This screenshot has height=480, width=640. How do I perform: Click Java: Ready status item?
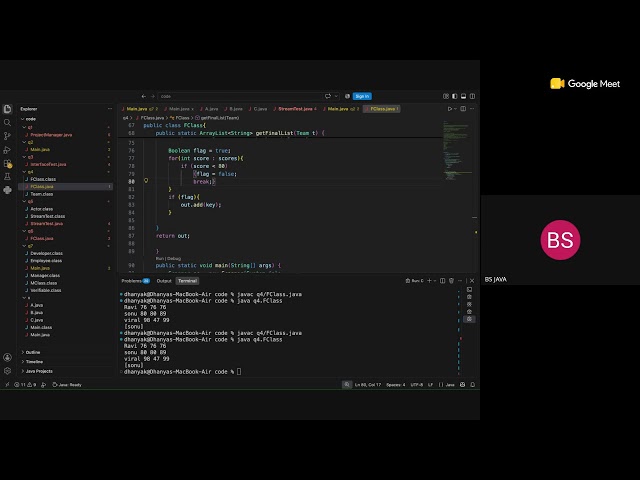click(x=67, y=384)
